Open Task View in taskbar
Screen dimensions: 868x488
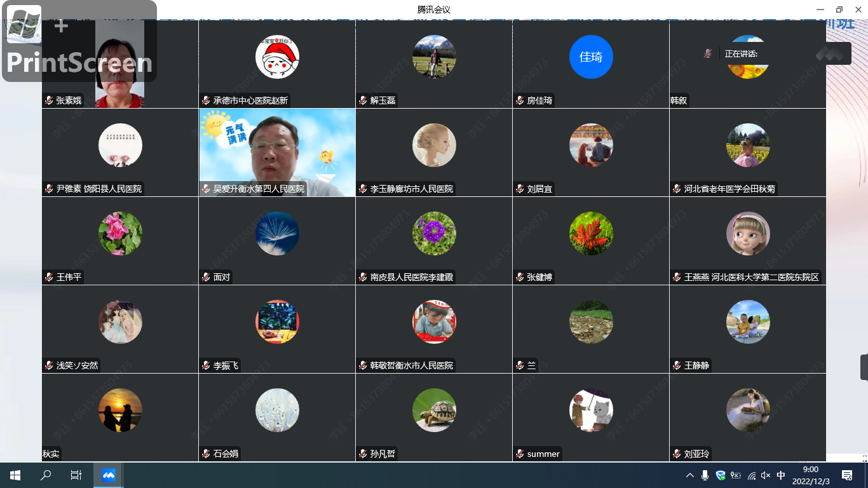tap(76, 475)
